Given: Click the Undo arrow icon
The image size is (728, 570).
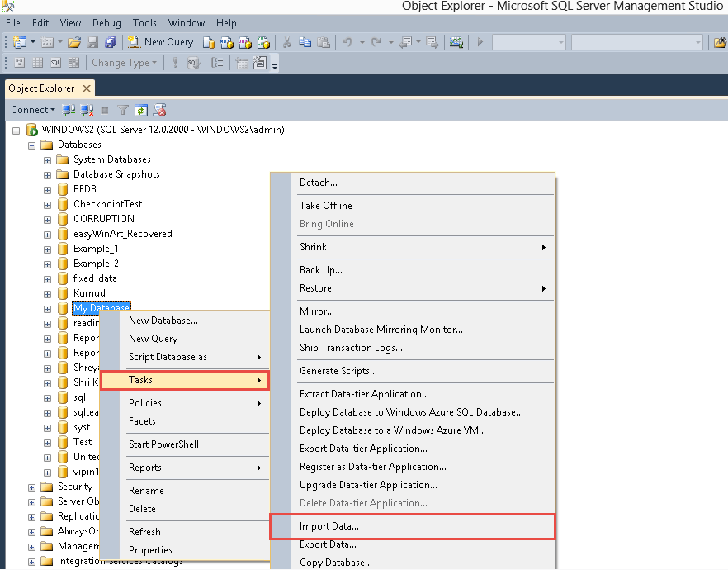Looking at the screenshot, I should [x=347, y=42].
